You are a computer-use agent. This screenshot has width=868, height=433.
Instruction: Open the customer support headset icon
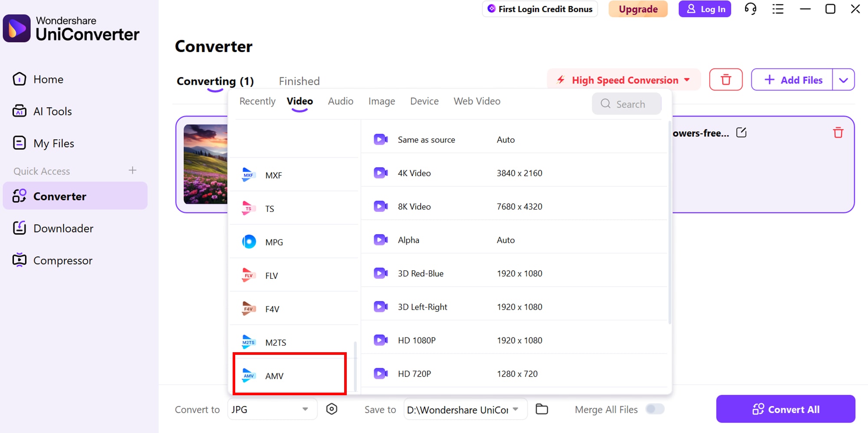(x=750, y=9)
